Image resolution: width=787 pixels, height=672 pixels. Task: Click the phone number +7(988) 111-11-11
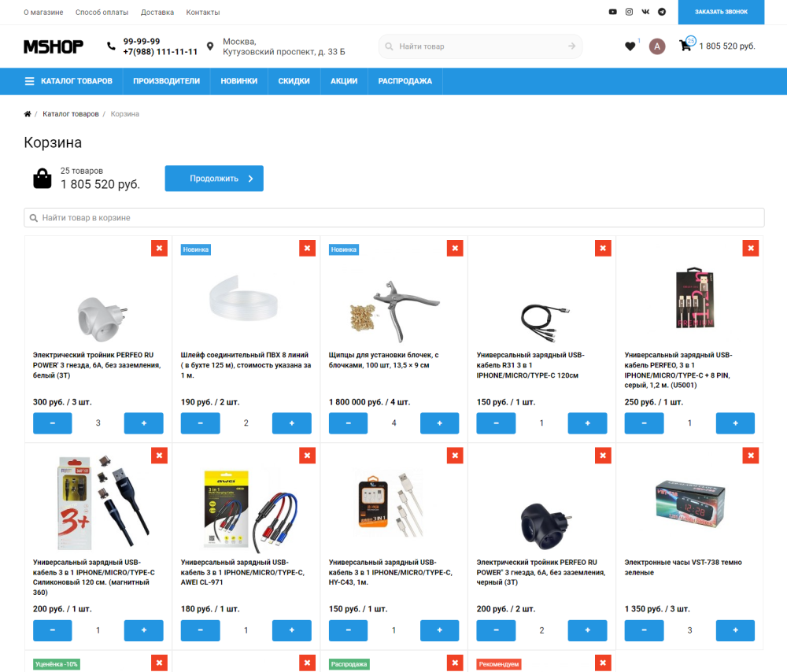160,52
